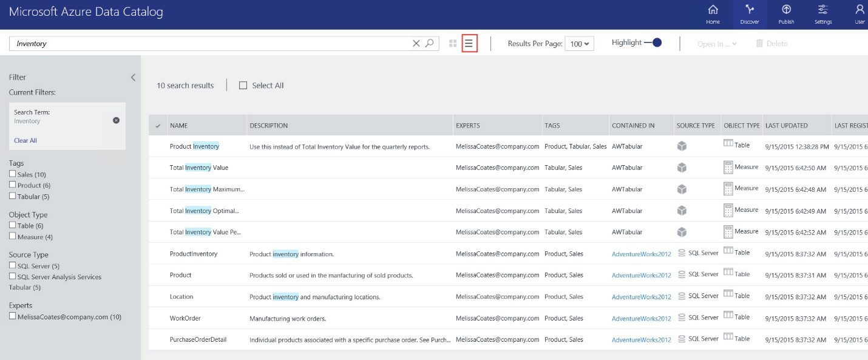
Task: Check the Tabular (5) tag filter
Action: click(12, 196)
